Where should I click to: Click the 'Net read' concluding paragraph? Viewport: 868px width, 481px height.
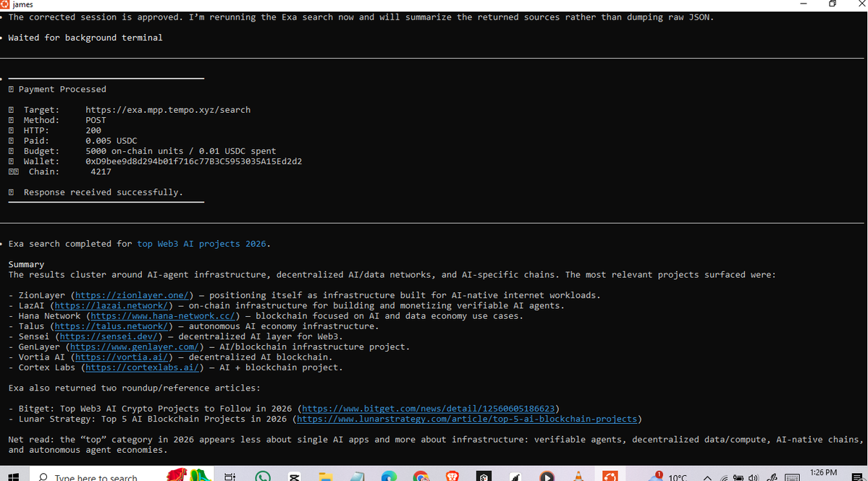435,445
